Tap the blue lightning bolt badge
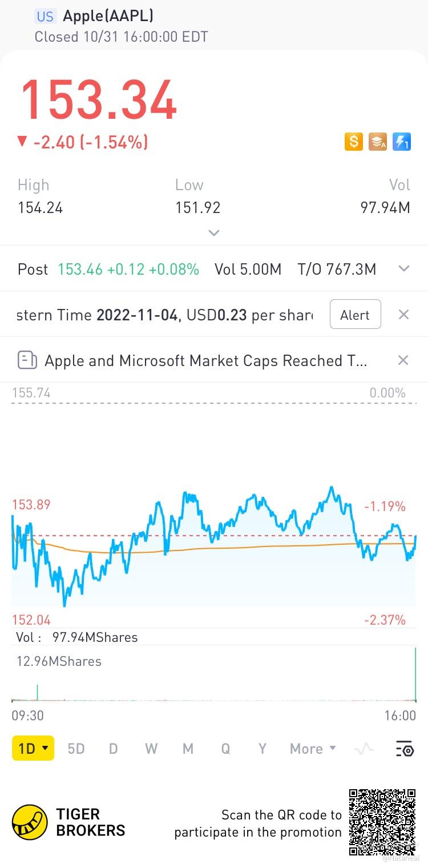 tap(402, 141)
